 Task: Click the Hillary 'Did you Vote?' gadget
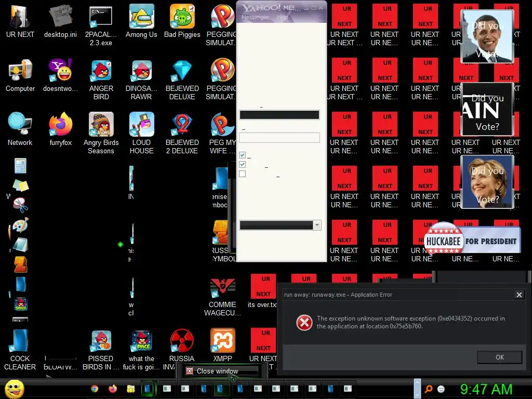click(487, 182)
